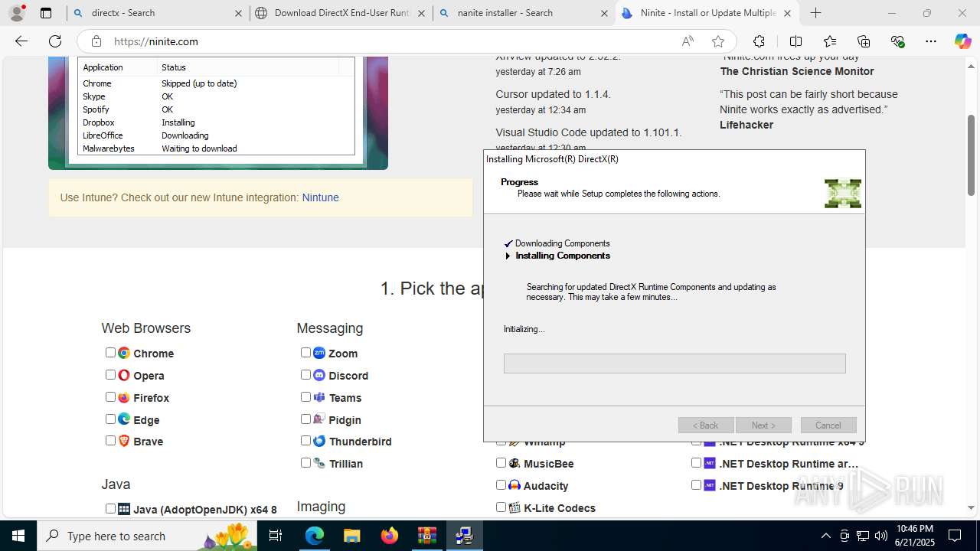Reload the Ninite page
Screen dimensions: 980x551
click(55, 41)
